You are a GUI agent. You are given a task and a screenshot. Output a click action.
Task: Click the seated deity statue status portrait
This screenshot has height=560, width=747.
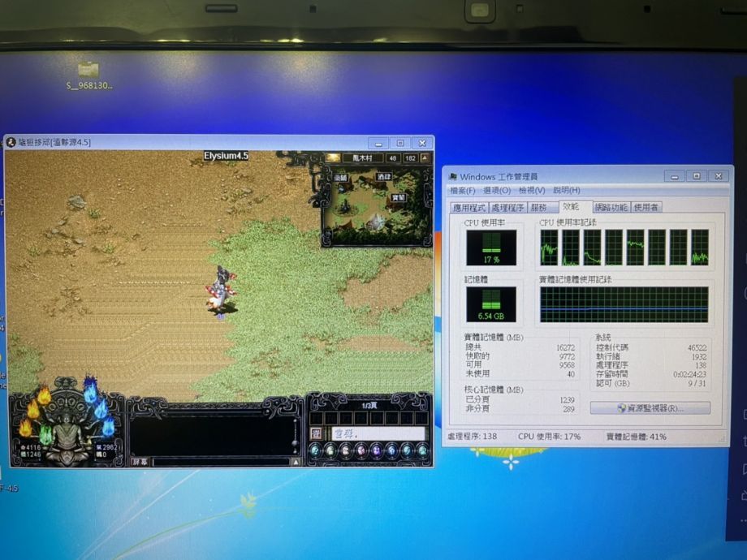(x=68, y=426)
